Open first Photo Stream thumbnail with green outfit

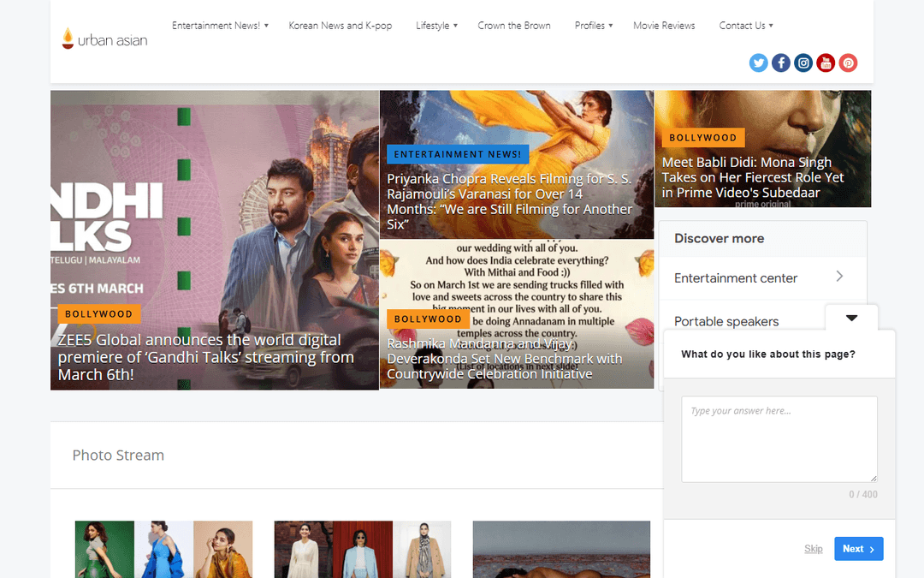pos(163,549)
